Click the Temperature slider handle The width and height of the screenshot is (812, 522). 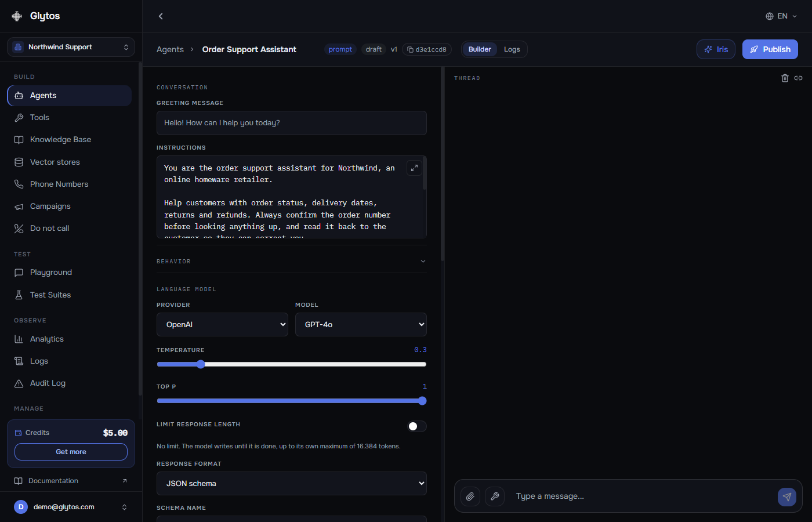coord(201,364)
